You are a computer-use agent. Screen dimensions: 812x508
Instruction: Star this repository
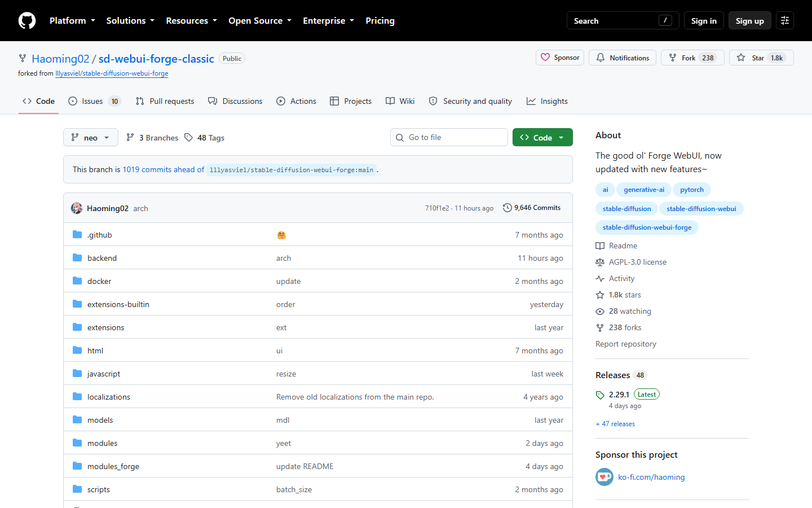coord(761,58)
